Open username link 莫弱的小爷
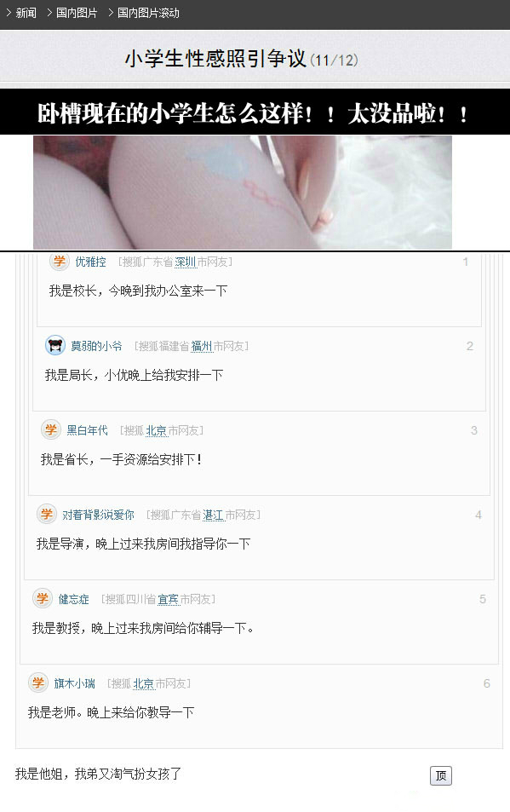510x812 pixels. coord(97,346)
